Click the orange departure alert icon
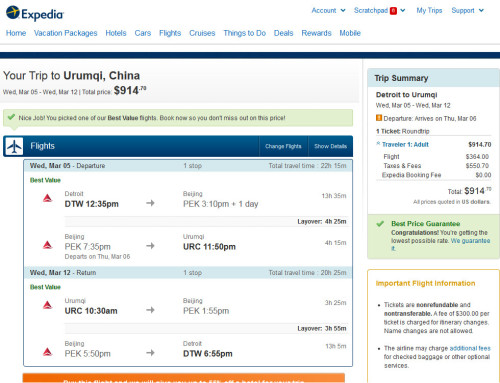The image size is (500, 383). (x=379, y=118)
